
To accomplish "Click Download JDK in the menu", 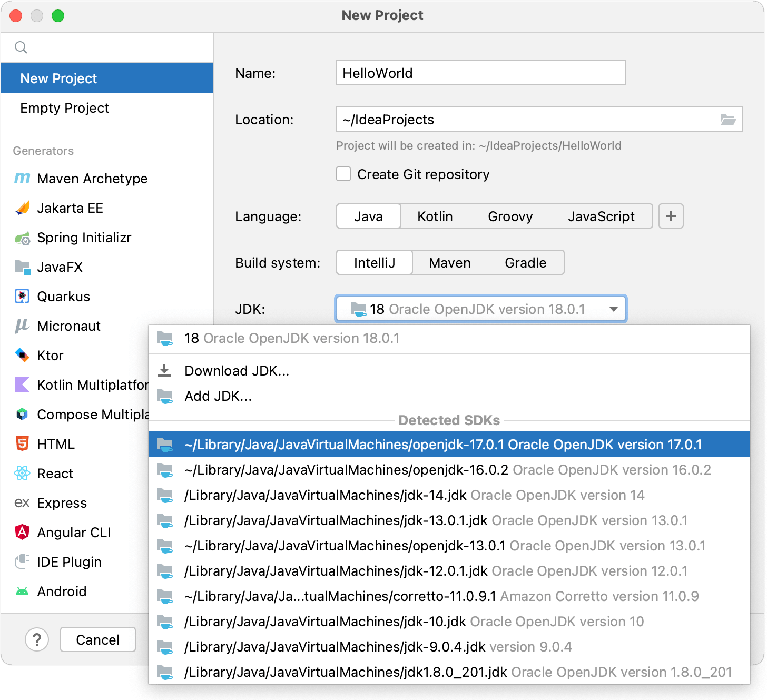I will 237,370.
